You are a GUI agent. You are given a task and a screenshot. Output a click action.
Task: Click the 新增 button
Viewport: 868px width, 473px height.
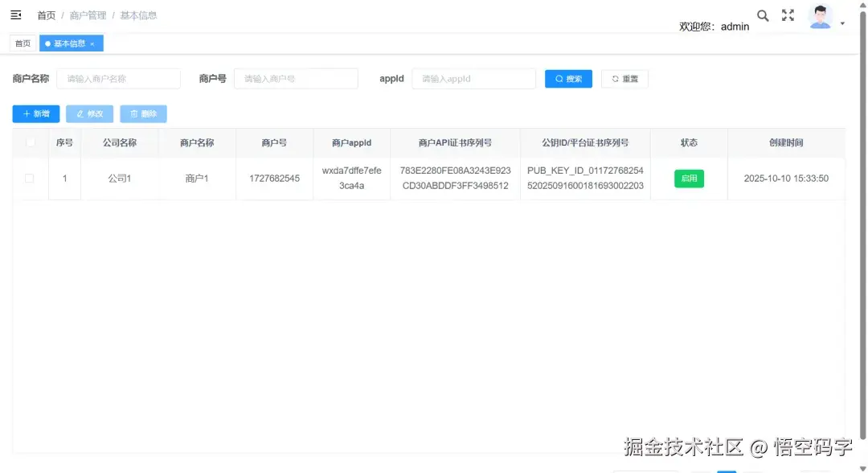click(x=36, y=113)
